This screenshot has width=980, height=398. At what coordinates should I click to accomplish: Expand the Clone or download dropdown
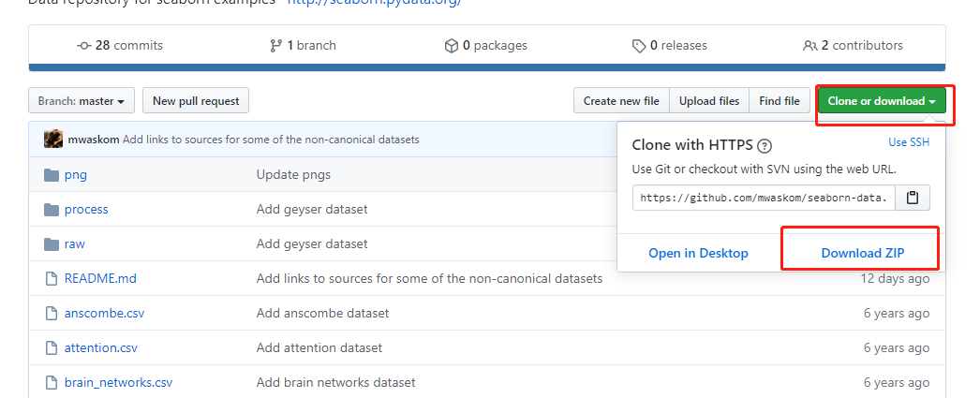pos(882,101)
